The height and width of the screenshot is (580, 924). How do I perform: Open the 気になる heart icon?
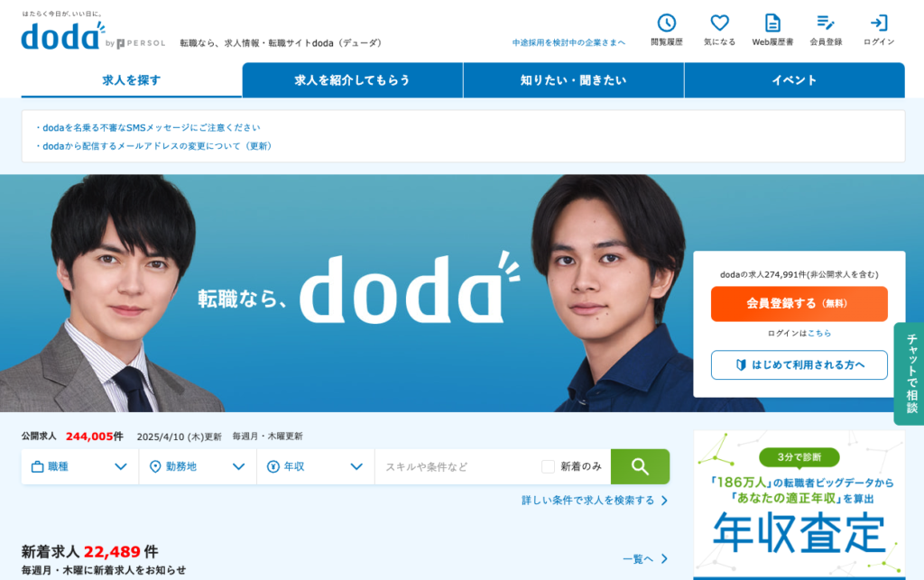[x=719, y=23]
